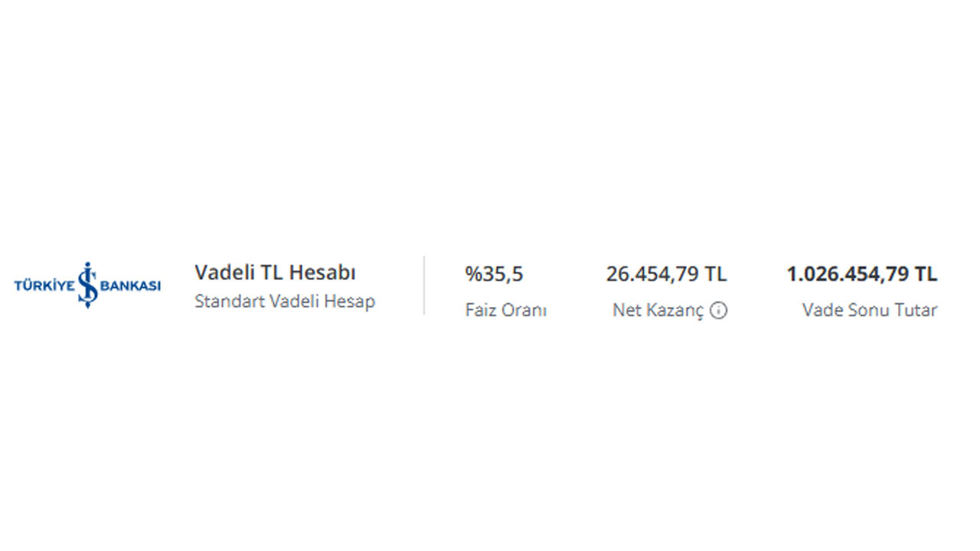Open the Türkiye İş Bankası logo

point(87,285)
